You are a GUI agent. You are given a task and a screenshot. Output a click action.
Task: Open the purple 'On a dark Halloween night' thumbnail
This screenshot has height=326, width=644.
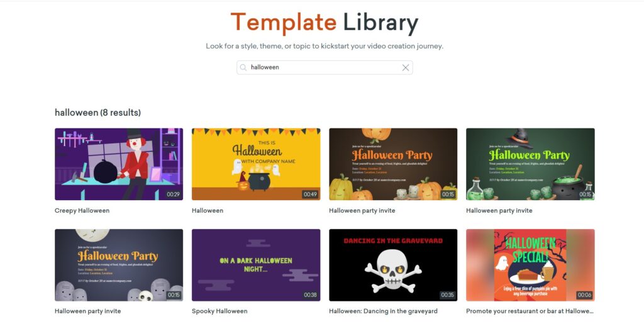tap(256, 264)
